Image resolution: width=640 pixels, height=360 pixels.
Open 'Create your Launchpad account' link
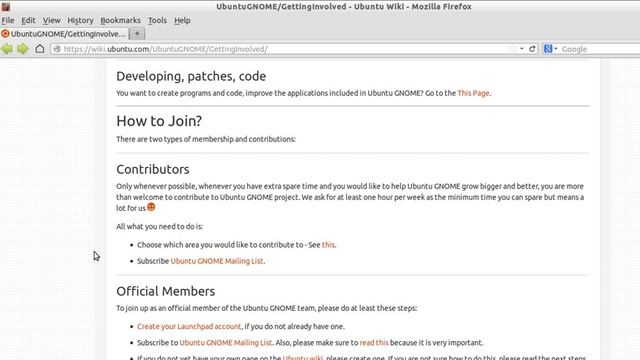(x=189, y=327)
